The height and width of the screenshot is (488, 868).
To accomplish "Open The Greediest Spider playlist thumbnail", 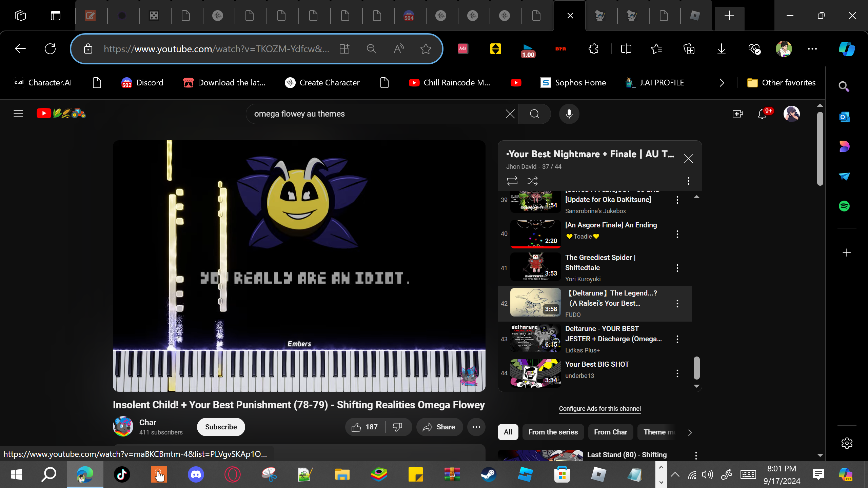I will tap(535, 267).
